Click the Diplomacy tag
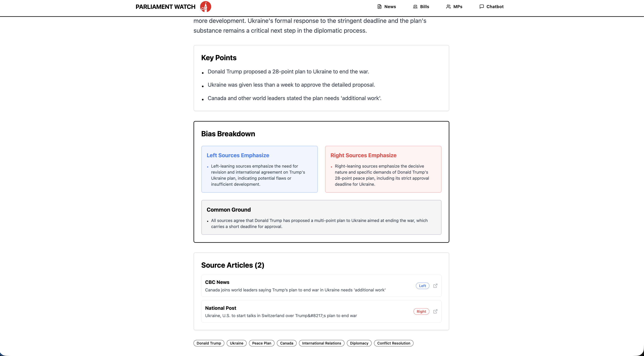The width and height of the screenshot is (644, 356). [359, 343]
